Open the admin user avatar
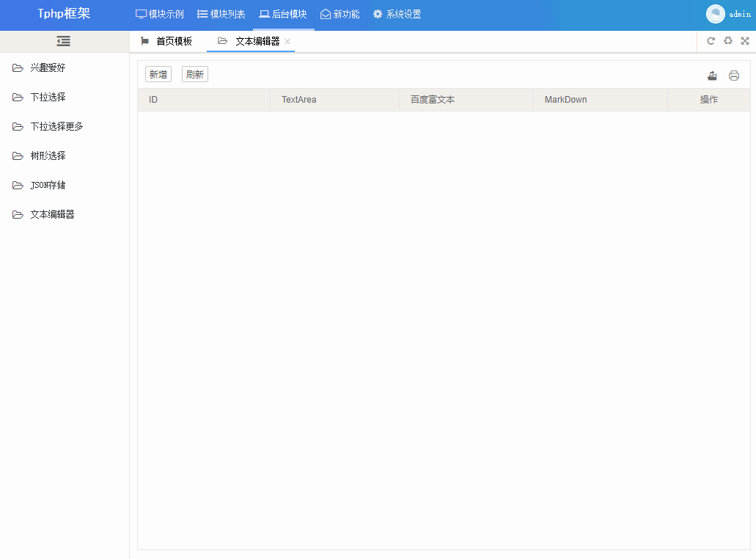 [716, 14]
